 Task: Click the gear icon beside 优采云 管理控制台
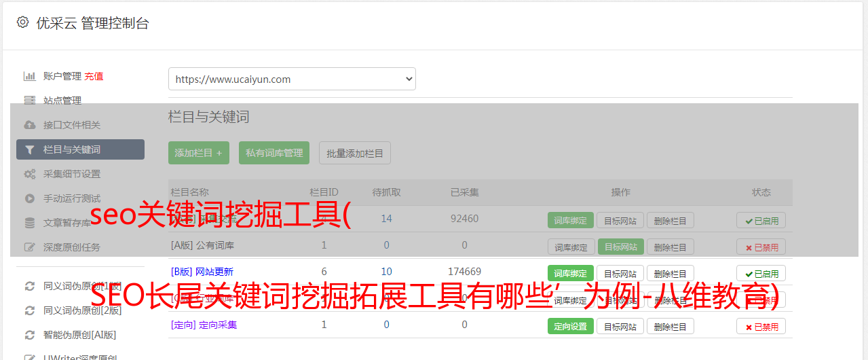click(22, 22)
